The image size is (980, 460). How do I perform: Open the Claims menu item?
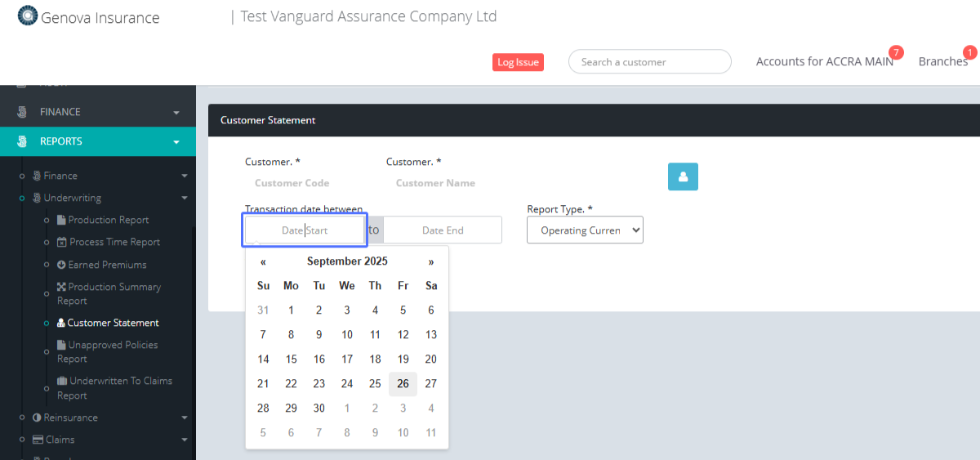tap(60, 440)
